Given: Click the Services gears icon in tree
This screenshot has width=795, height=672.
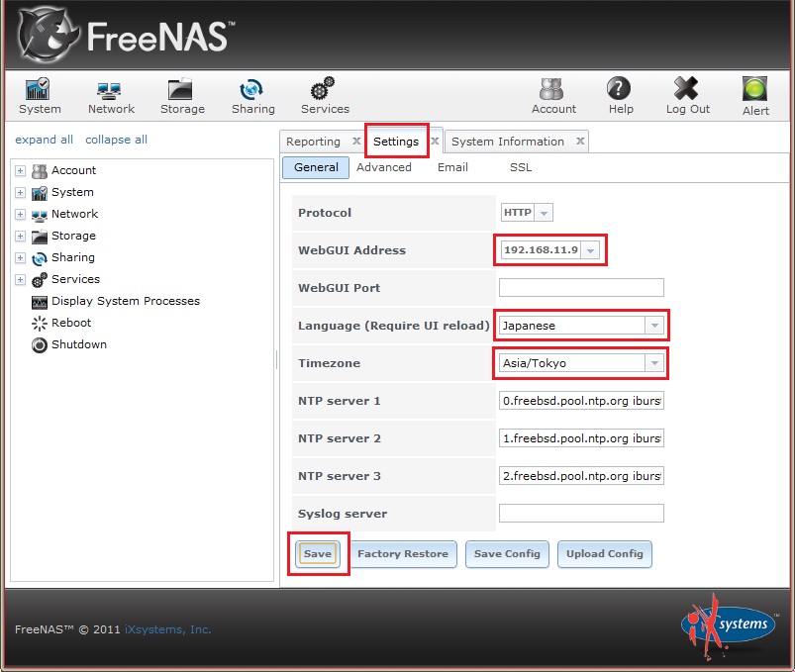Looking at the screenshot, I should (x=39, y=280).
